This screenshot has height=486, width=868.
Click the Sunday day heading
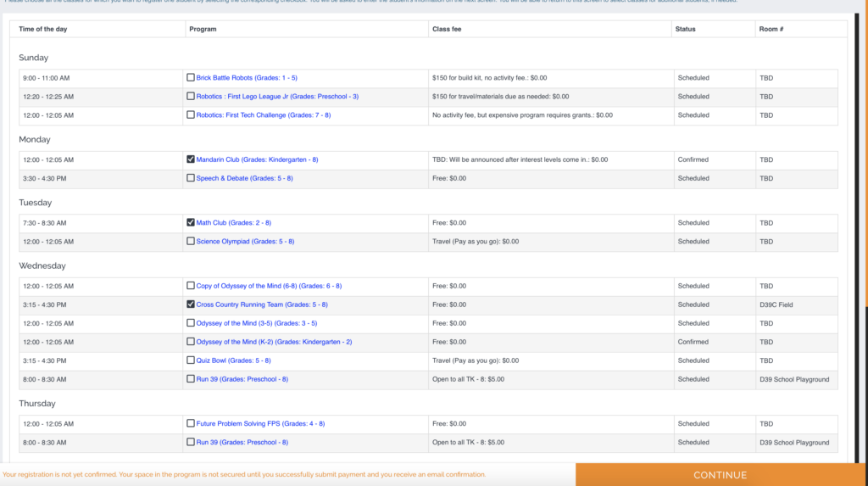[x=33, y=58]
